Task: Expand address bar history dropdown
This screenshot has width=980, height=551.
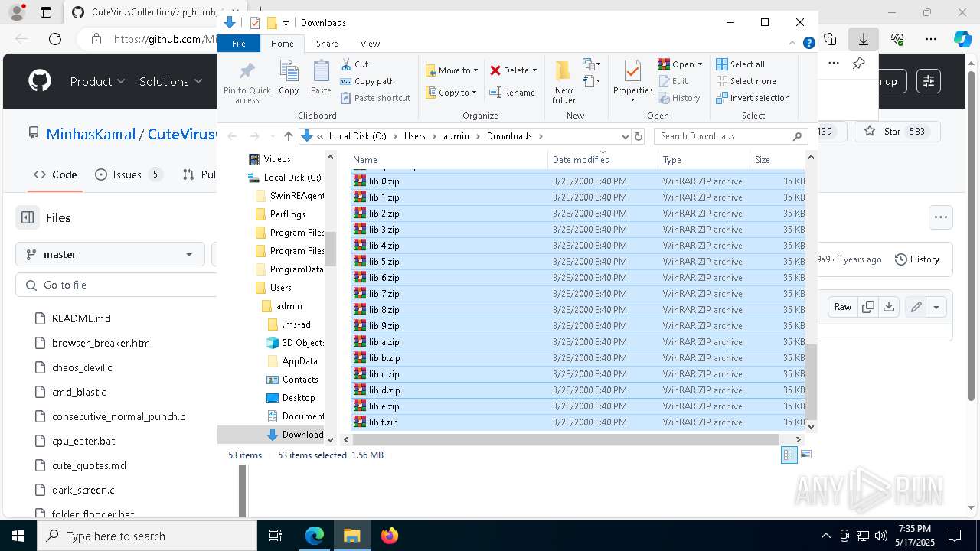Action: pos(625,136)
